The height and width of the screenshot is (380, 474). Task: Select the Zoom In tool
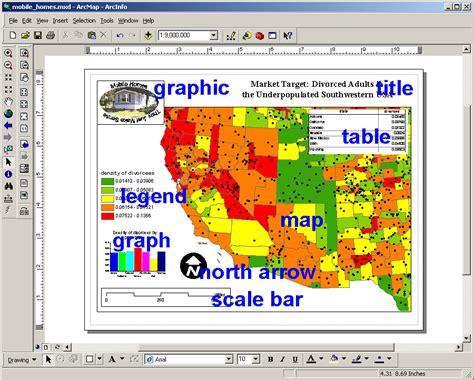click(x=8, y=53)
